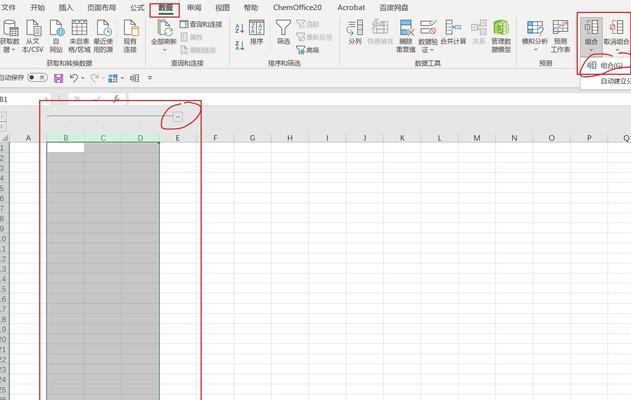Click 清除 (Clear) filter button
The image size is (631, 400).
tap(308, 24)
